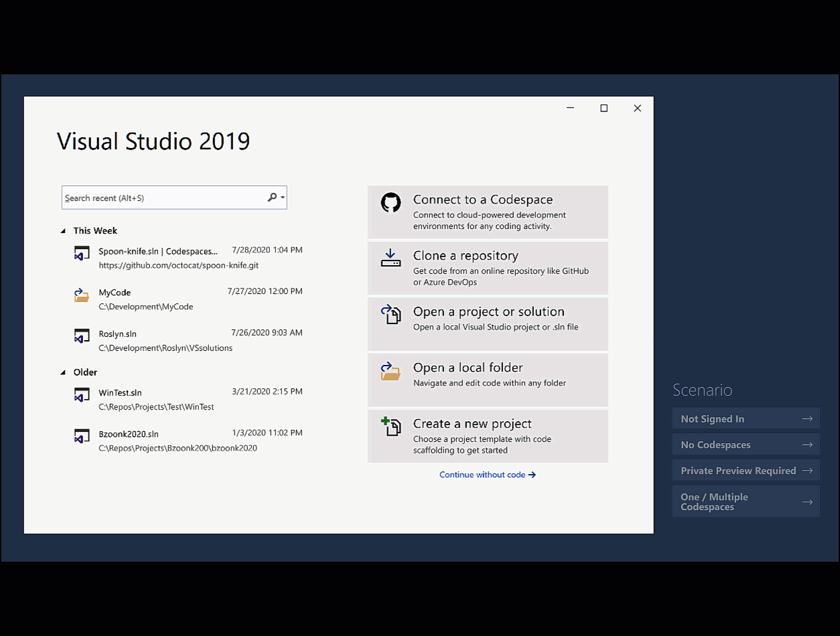Click the solution icon next to Bzoonk2020.sln
The width and height of the screenshot is (840, 636).
(82, 436)
